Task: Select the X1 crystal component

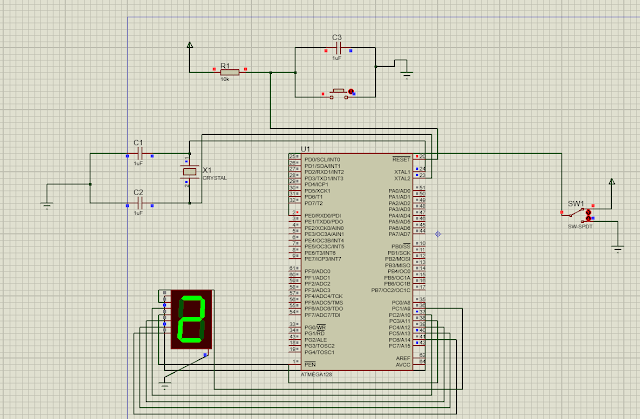Action: tap(189, 172)
